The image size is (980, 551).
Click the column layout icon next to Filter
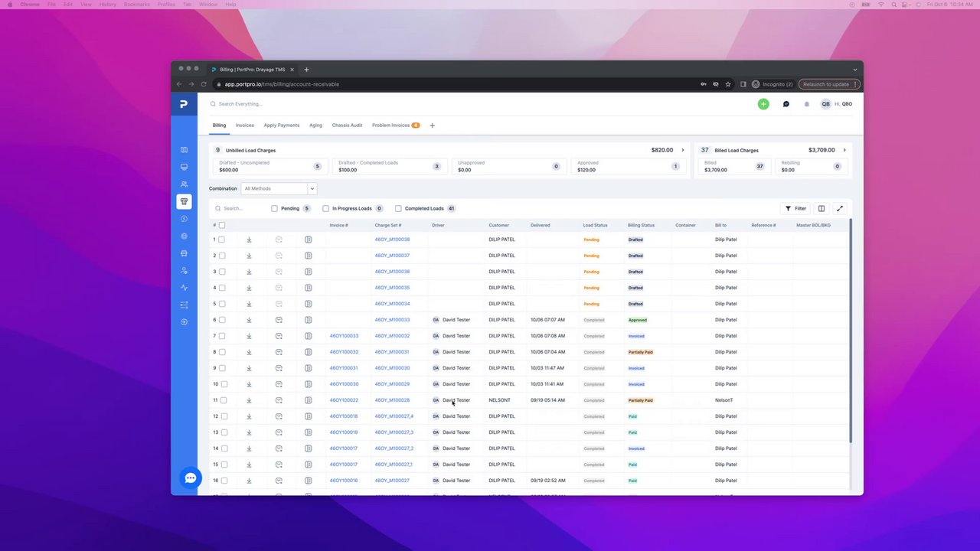coord(822,208)
